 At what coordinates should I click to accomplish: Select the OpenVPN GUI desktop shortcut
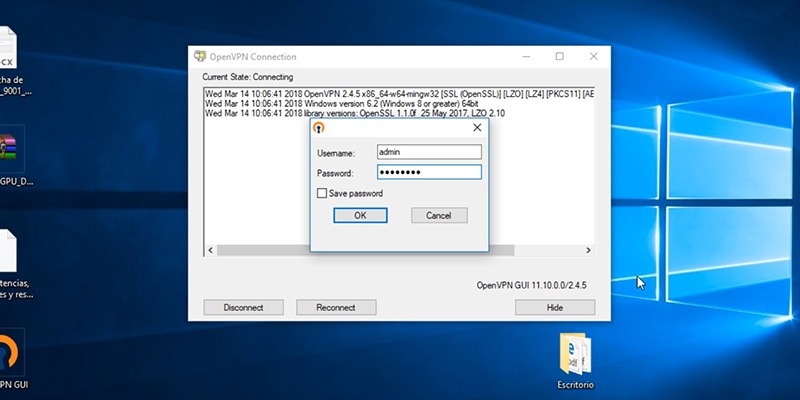pos(9,353)
